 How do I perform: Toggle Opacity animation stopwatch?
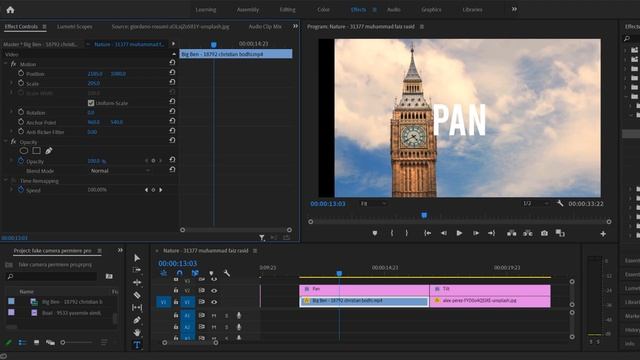point(21,161)
